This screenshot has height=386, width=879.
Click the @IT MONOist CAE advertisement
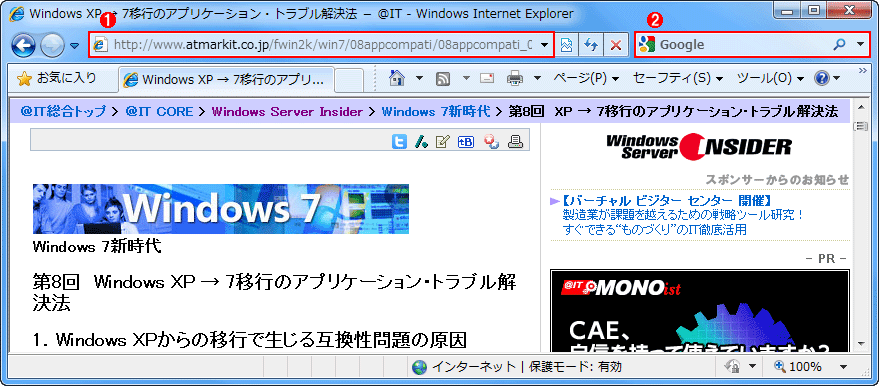[700, 311]
